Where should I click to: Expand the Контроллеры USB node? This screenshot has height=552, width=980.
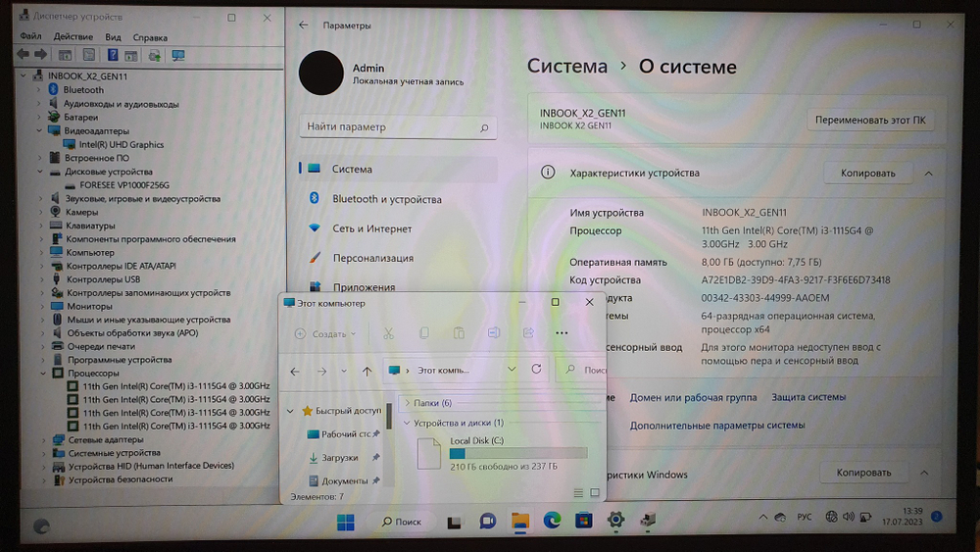41,279
